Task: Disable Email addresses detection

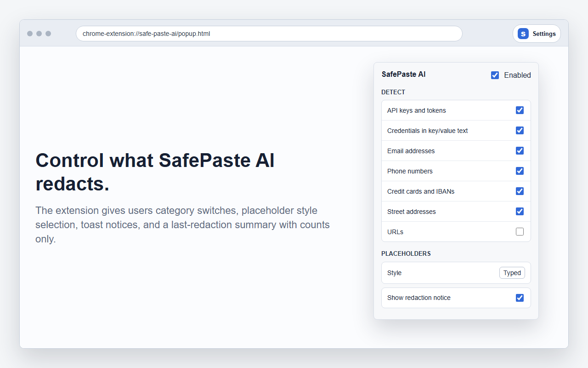Action: click(x=520, y=150)
